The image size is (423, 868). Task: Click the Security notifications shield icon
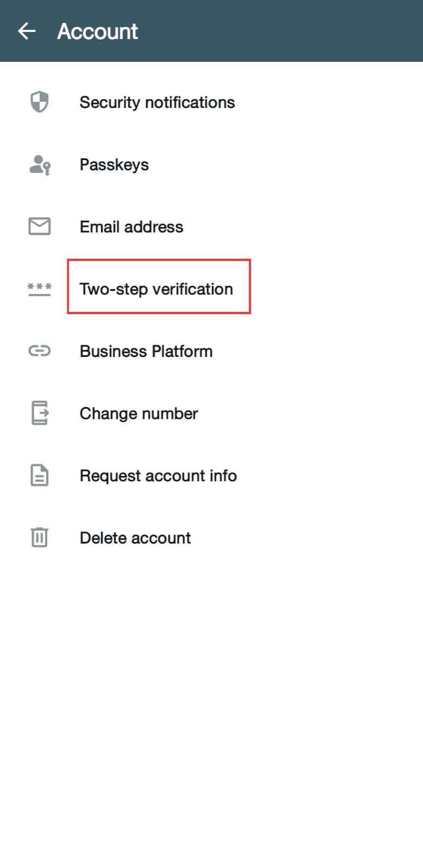pos(39,102)
